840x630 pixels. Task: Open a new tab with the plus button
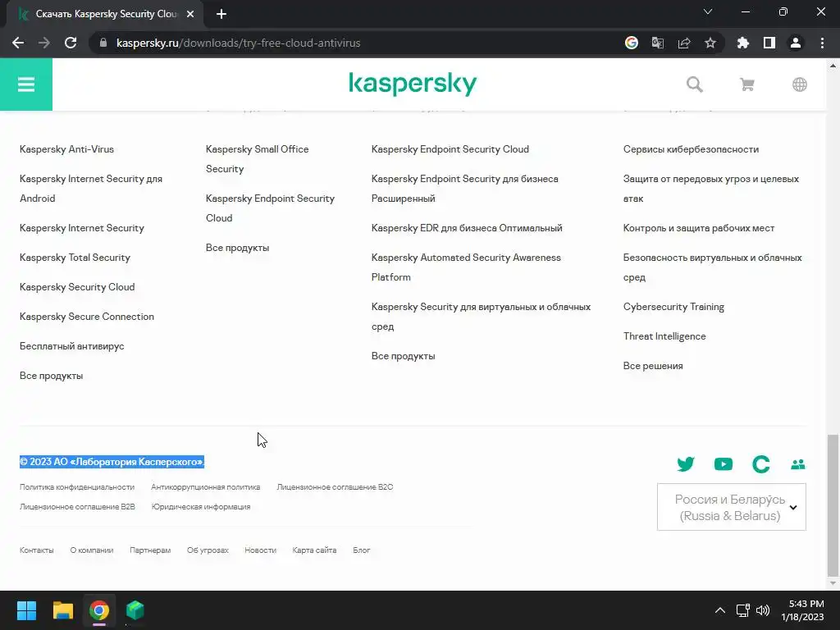[x=221, y=14]
